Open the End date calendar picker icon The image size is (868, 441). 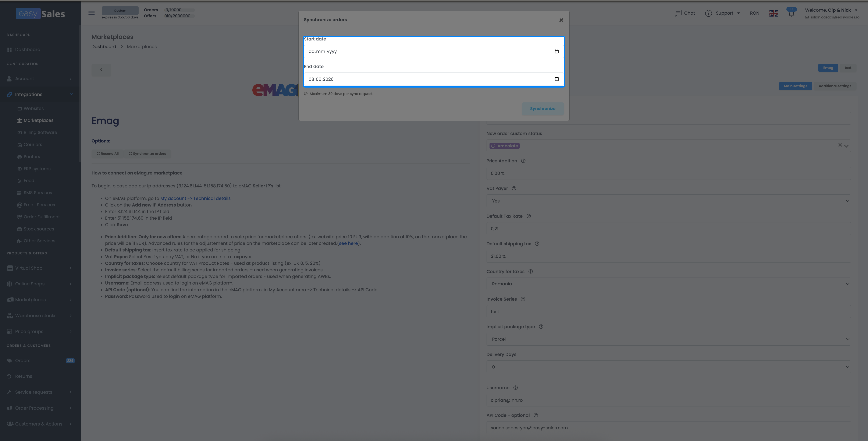(556, 79)
